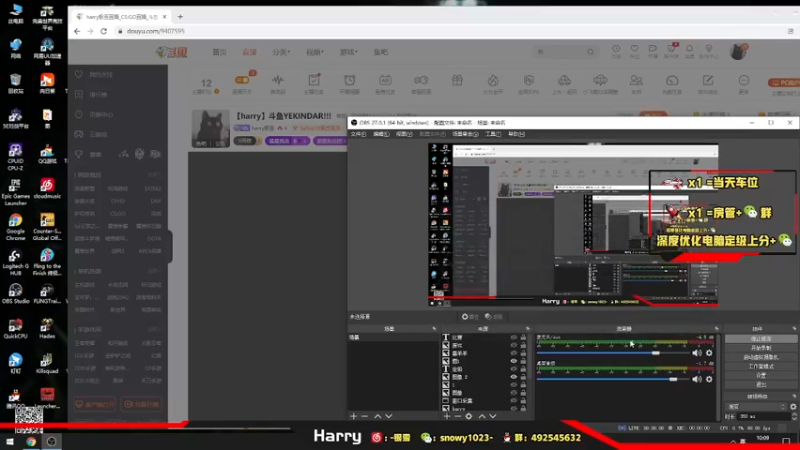Remove the scene with the Scenes minus icon
800x450 pixels.
coord(365,416)
